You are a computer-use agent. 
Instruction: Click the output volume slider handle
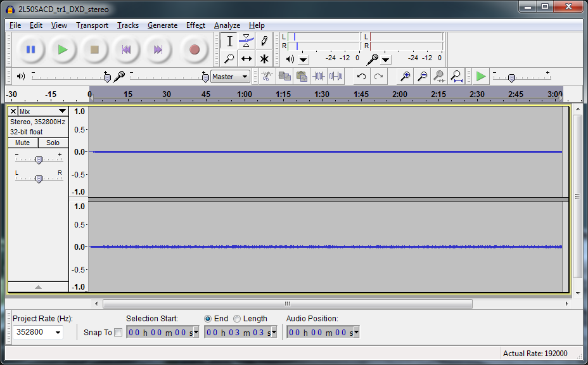point(107,78)
